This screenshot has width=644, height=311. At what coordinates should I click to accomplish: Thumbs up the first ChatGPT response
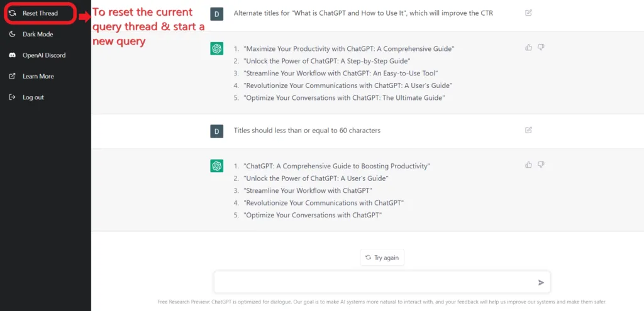pyautogui.click(x=528, y=48)
